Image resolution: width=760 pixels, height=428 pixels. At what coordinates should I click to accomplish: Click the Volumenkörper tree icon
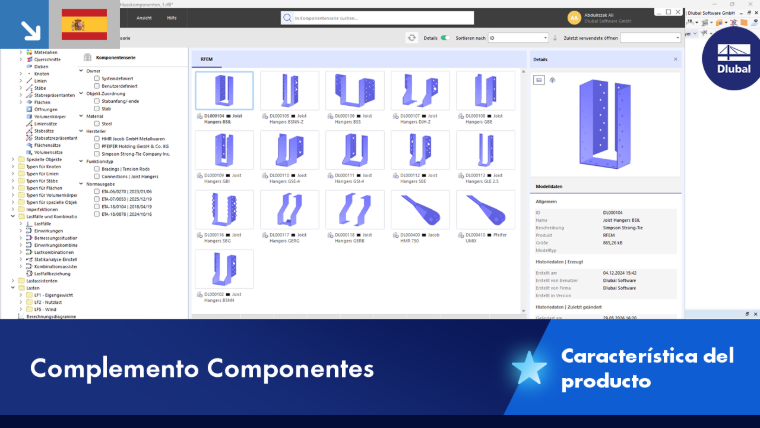click(x=29, y=117)
